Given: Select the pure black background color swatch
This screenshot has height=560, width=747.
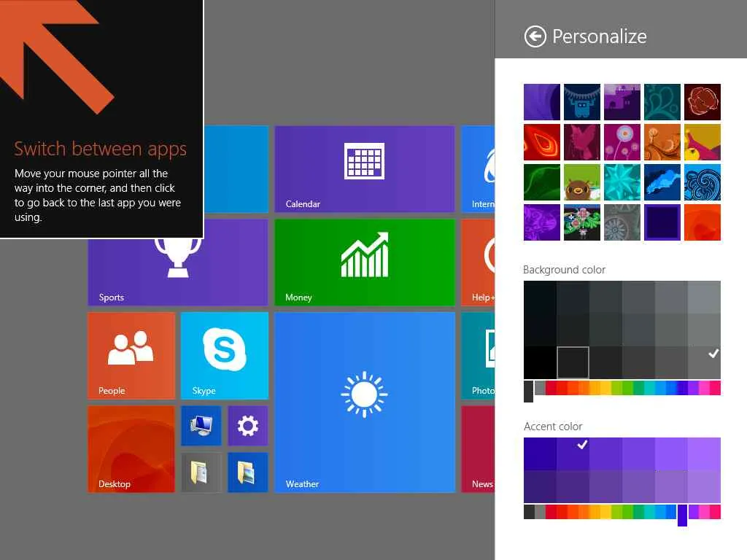Looking at the screenshot, I should click(x=541, y=362).
